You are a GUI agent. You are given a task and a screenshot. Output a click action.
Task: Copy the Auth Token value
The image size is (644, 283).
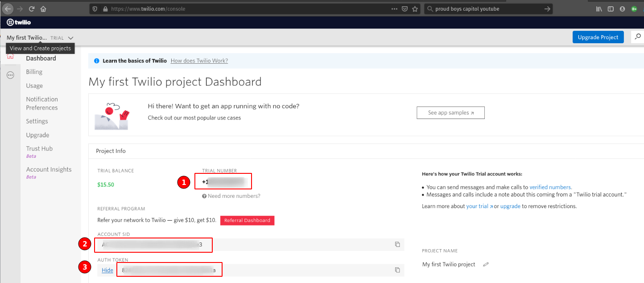coord(397,270)
